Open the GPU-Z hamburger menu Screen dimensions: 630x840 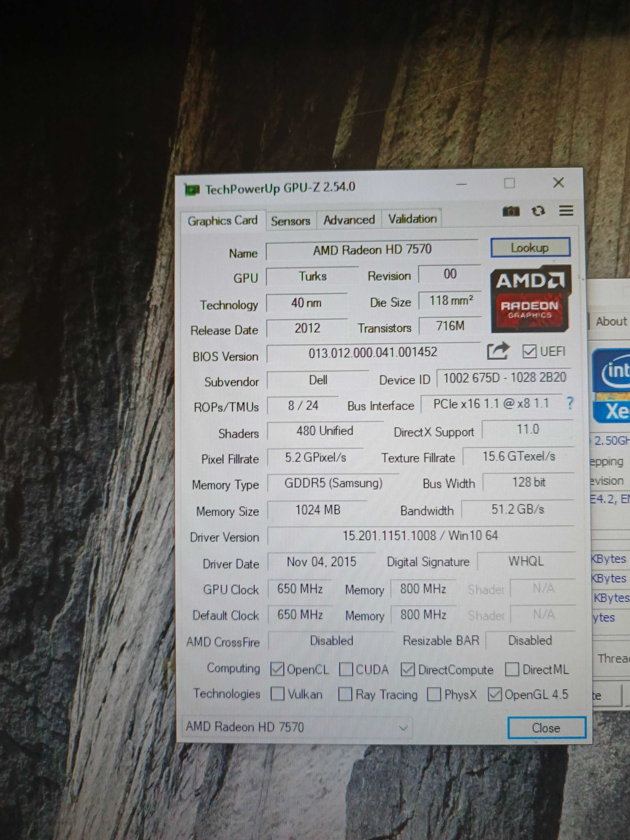[566, 210]
